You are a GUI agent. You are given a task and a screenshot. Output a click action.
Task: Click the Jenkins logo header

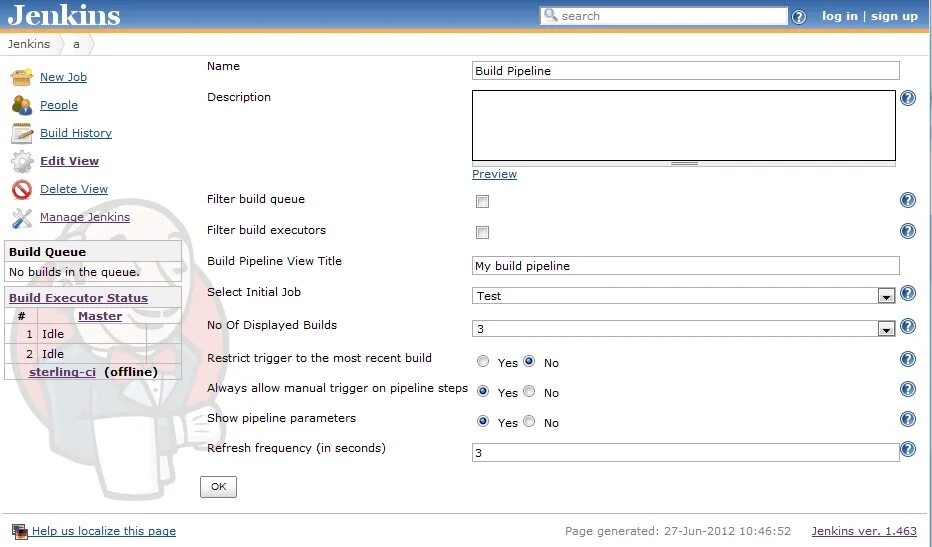pyautogui.click(x=64, y=15)
